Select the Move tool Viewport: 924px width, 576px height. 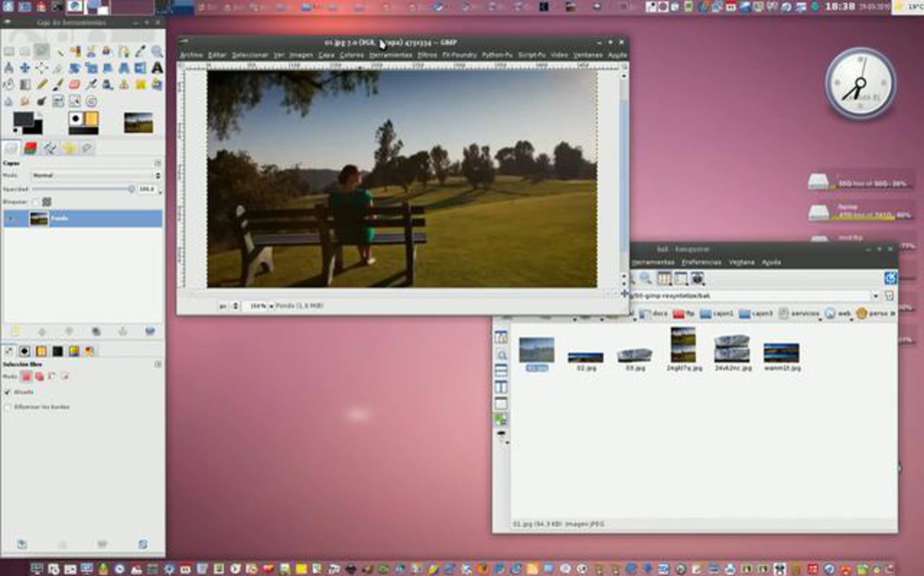(x=25, y=68)
